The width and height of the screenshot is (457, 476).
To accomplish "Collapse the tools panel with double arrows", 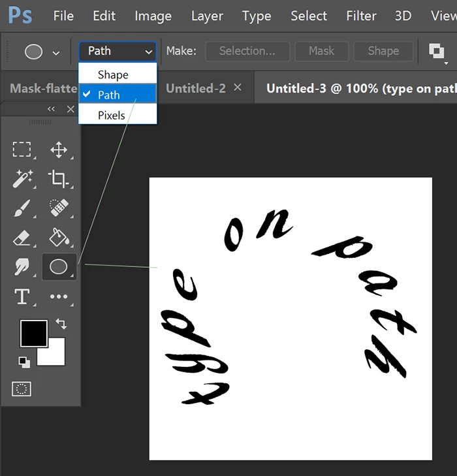I will (x=51, y=108).
